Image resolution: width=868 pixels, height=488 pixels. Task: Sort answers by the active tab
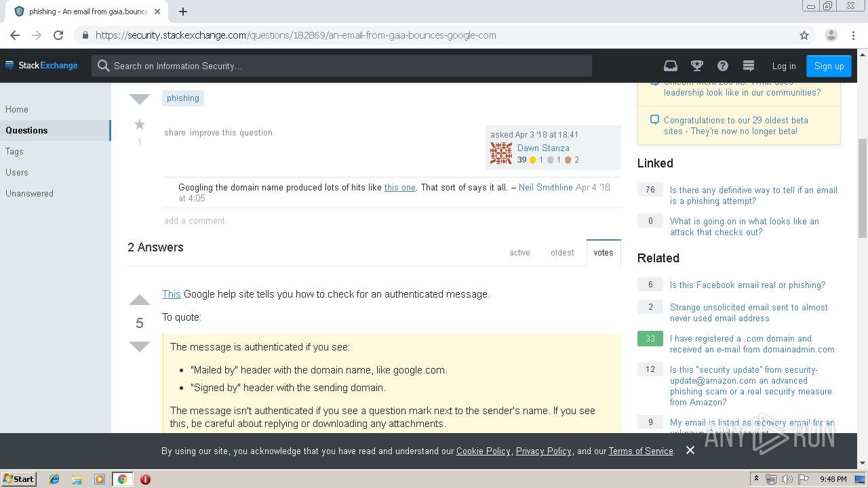click(519, 252)
